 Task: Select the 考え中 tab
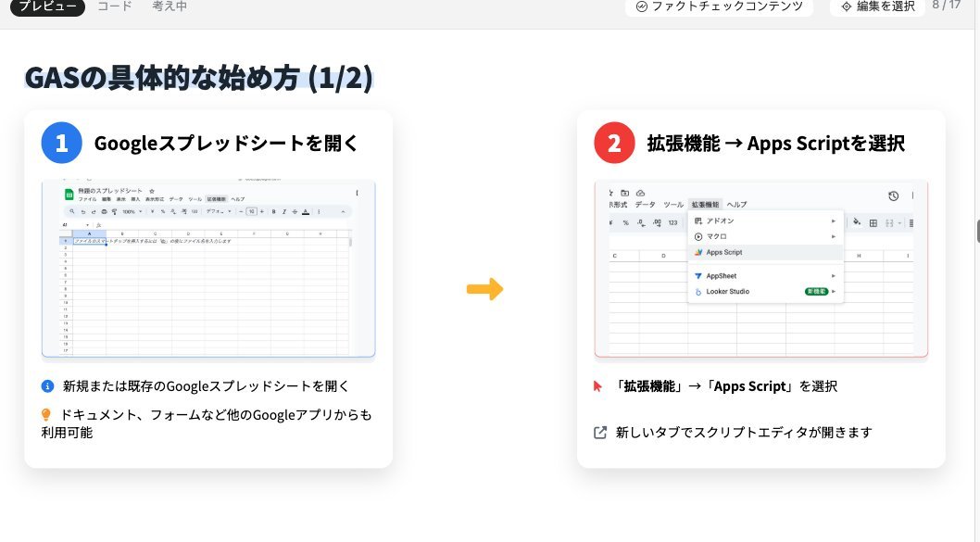170,6
